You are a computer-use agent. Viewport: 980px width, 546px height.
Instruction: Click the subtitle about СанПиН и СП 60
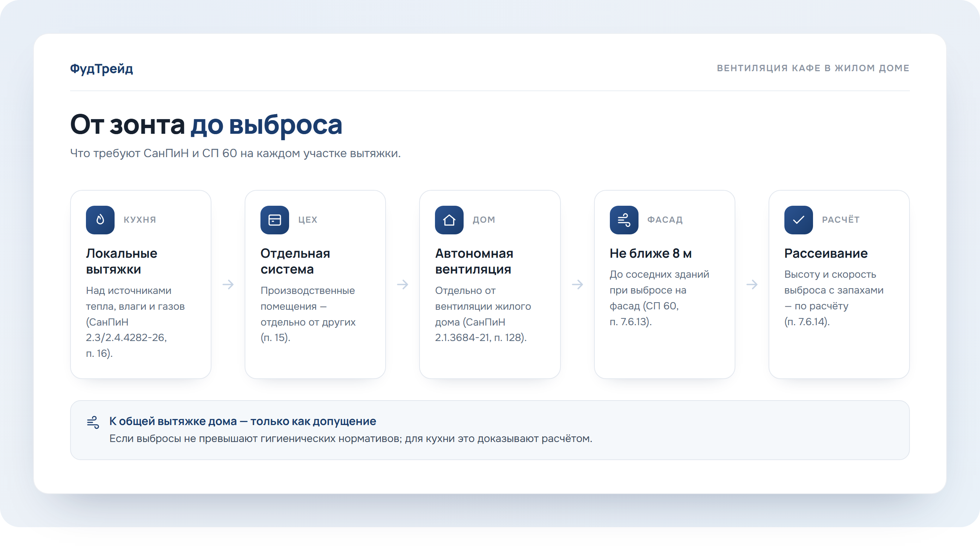click(236, 153)
